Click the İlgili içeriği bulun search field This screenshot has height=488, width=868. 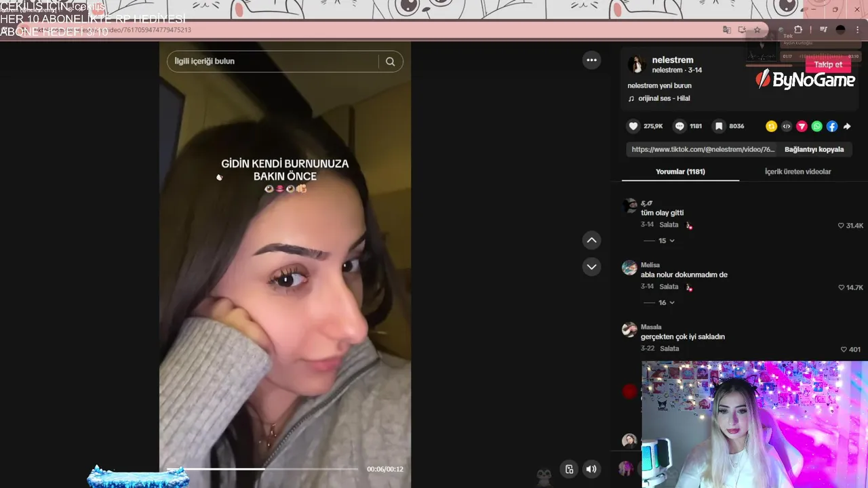coord(273,62)
